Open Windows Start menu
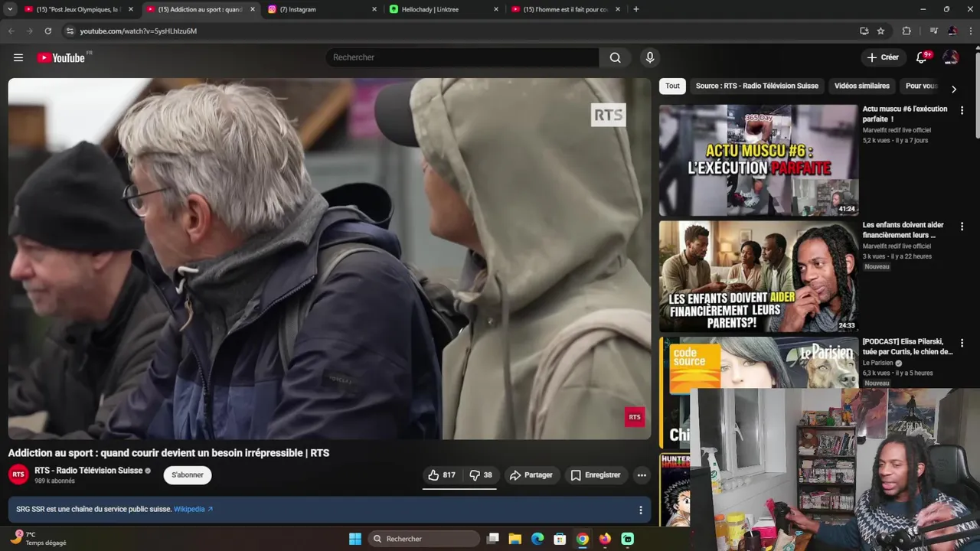 355,539
